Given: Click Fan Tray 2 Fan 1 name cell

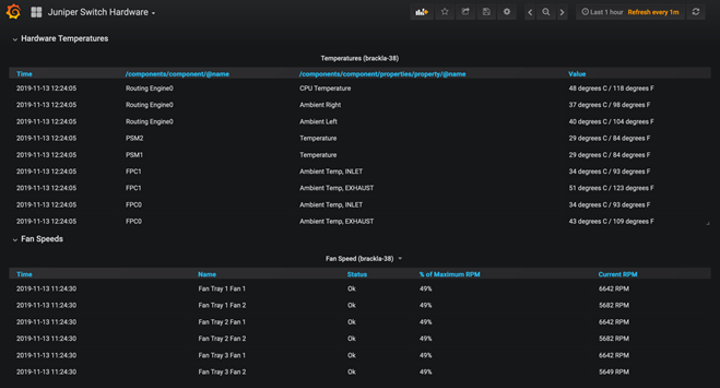Looking at the screenshot, I should [222, 322].
